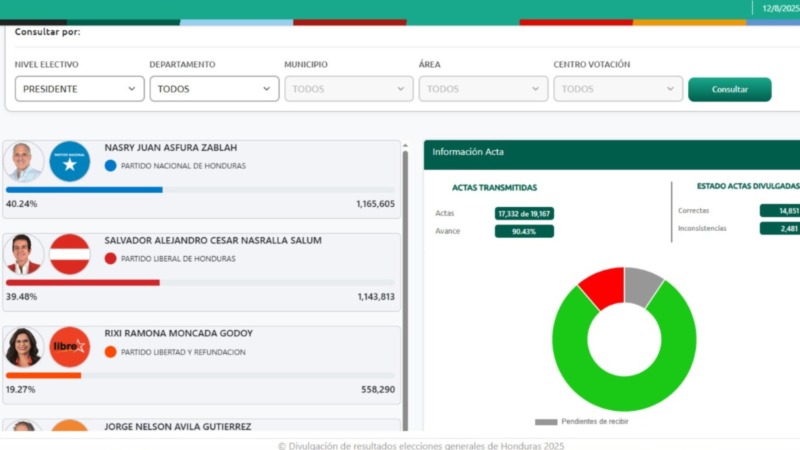The width and height of the screenshot is (800, 450).
Task: Click orange dot beside Partido Libertad y Refundacion
Action: pos(110,352)
